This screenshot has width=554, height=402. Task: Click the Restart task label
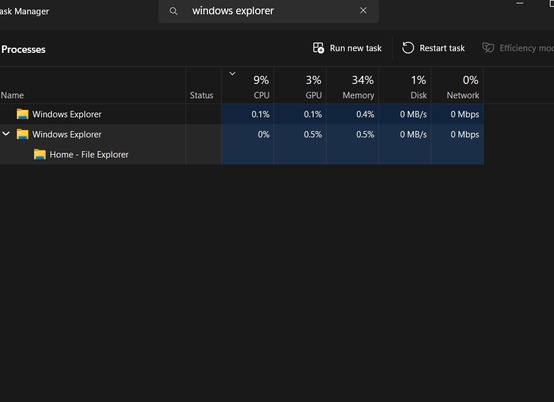pos(442,48)
